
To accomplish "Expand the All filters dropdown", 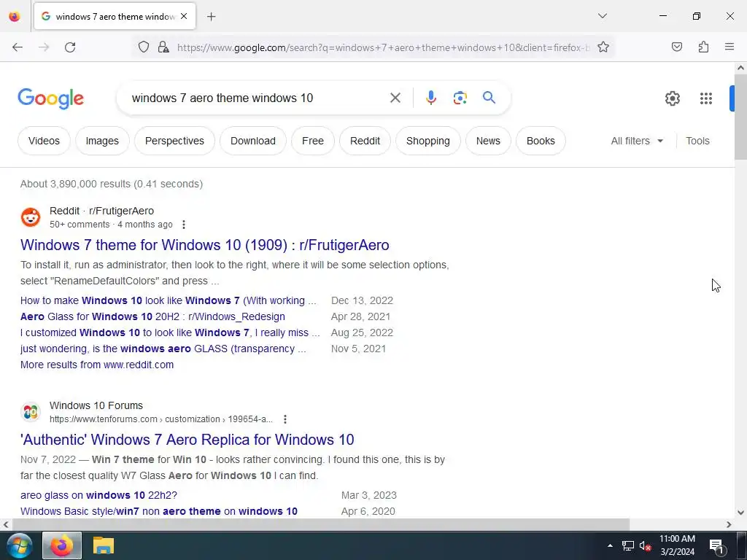I will [637, 141].
